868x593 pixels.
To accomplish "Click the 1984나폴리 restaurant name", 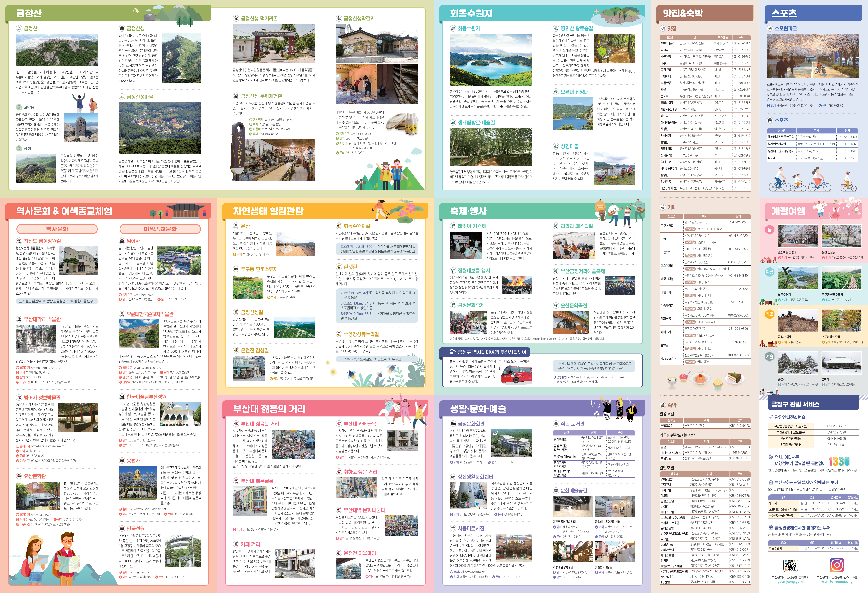I will (668, 43).
